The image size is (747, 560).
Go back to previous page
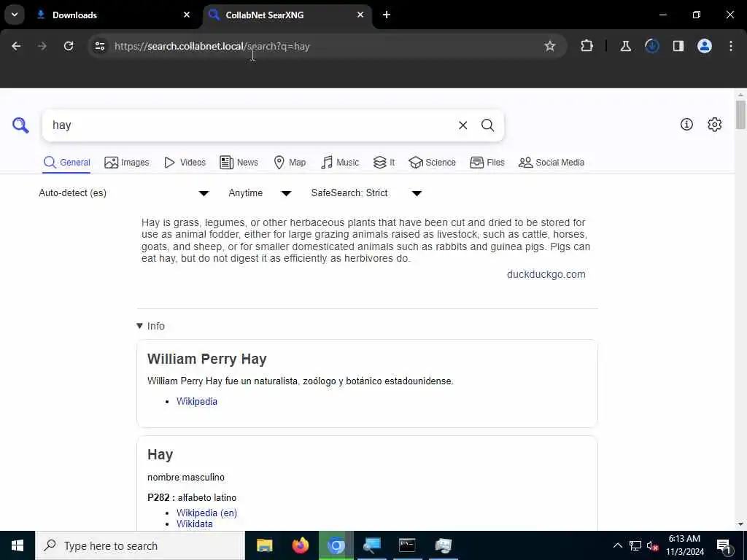pos(16,46)
